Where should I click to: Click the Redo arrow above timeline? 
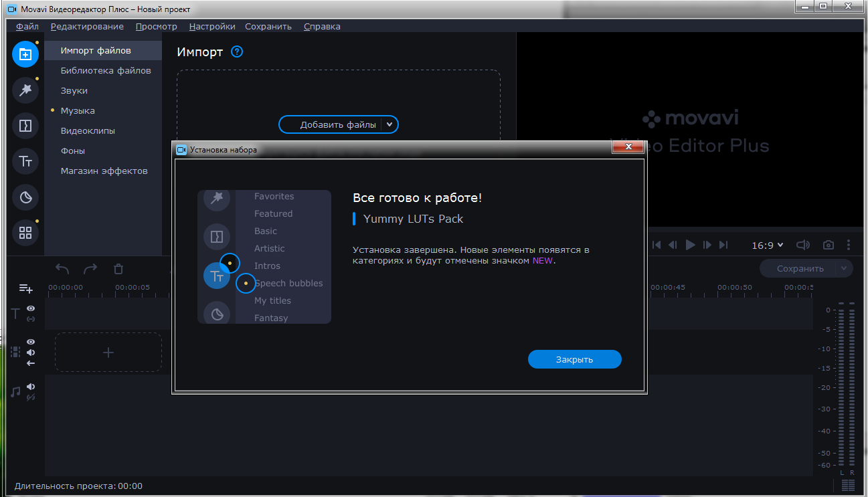(x=90, y=269)
